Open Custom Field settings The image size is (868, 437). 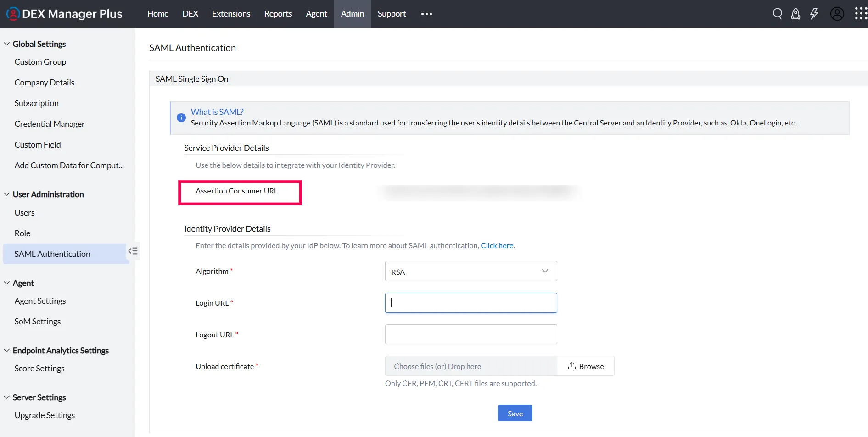[x=38, y=145]
